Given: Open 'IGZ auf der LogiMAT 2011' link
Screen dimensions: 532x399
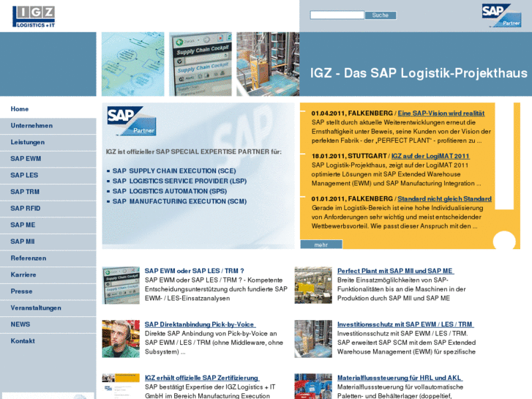Looking at the screenshot, I should coord(430,156).
